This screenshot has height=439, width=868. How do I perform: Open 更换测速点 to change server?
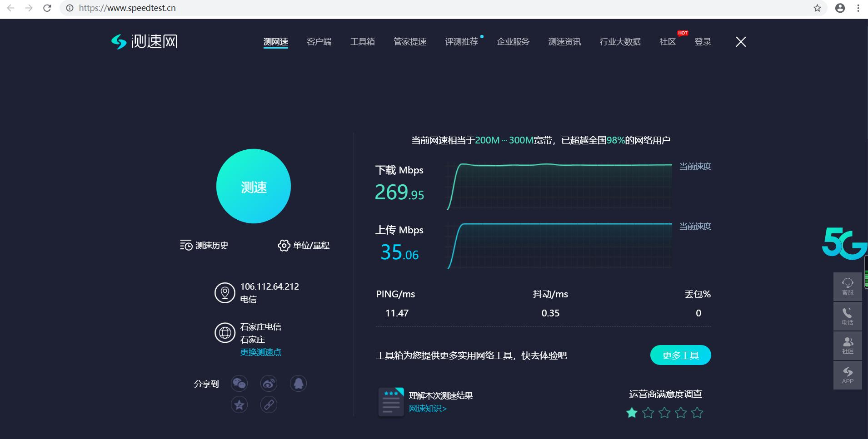tap(260, 352)
